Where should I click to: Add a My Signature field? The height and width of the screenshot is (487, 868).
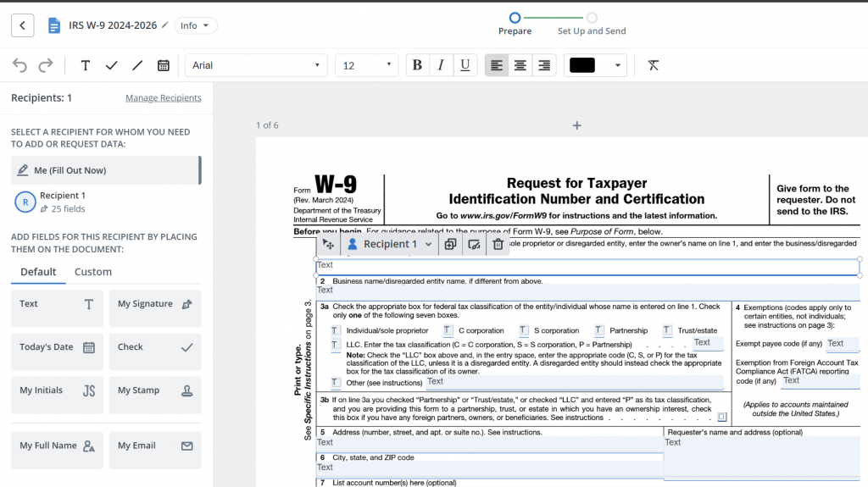(x=155, y=308)
